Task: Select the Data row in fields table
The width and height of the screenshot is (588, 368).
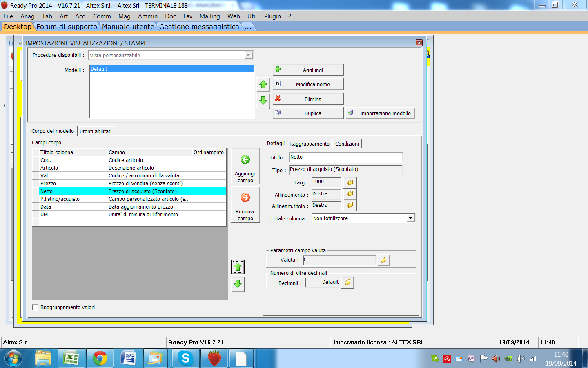Action: click(x=129, y=206)
